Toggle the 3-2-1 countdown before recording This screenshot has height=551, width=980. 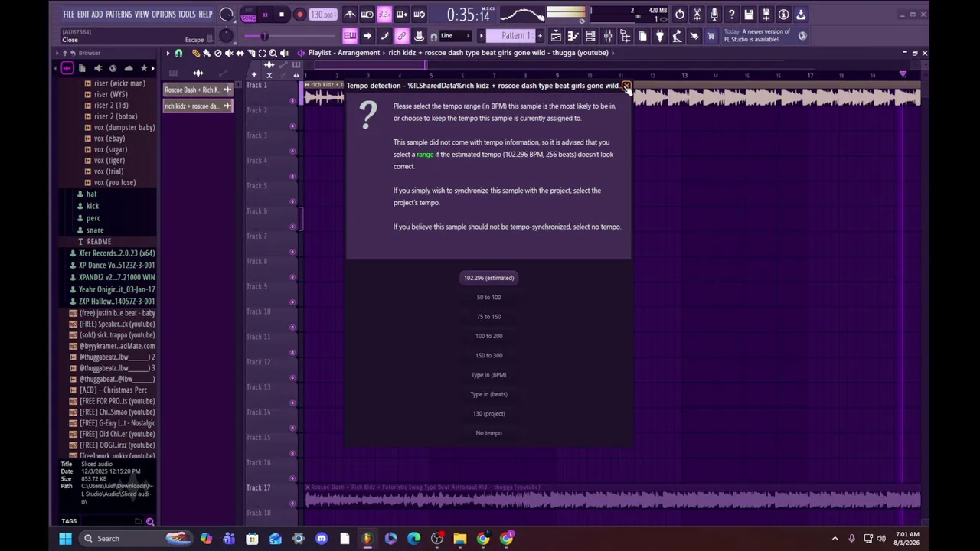(x=384, y=15)
